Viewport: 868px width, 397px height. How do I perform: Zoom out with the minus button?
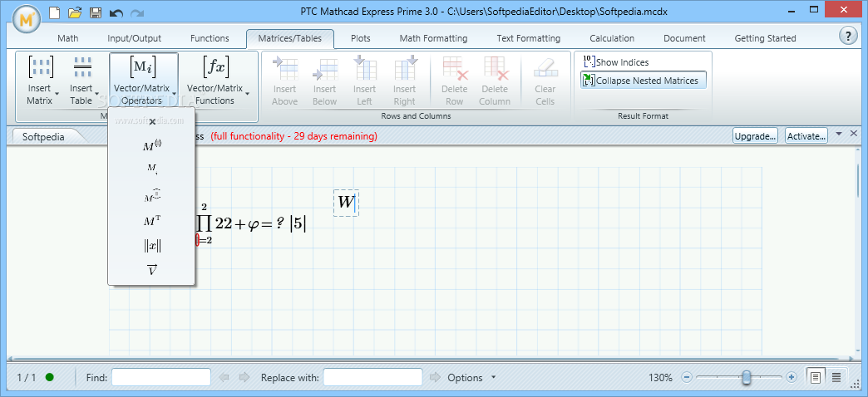pyautogui.click(x=687, y=378)
